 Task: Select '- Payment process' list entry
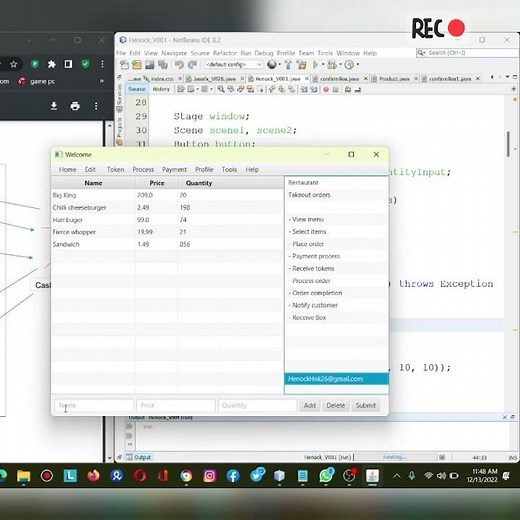click(336, 256)
